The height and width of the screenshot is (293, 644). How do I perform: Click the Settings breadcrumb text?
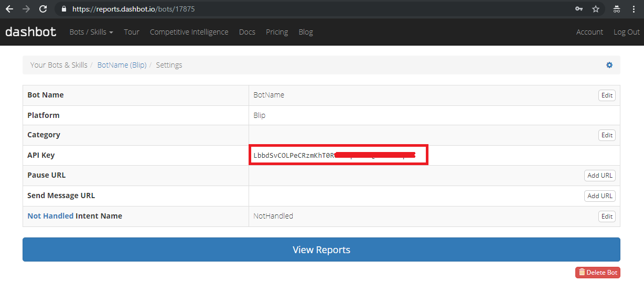pyautogui.click(x=169, y=65)
